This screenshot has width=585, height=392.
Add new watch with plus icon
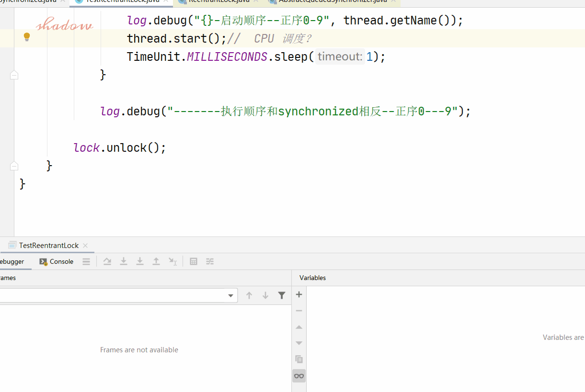299,294
